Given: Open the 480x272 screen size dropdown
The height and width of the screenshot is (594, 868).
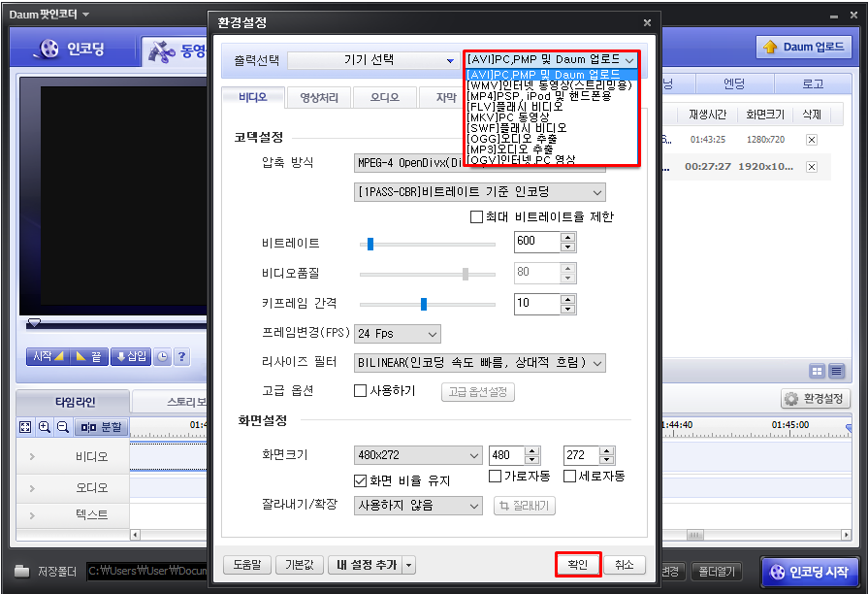Looking at the screenshot, I should [417, 455].
